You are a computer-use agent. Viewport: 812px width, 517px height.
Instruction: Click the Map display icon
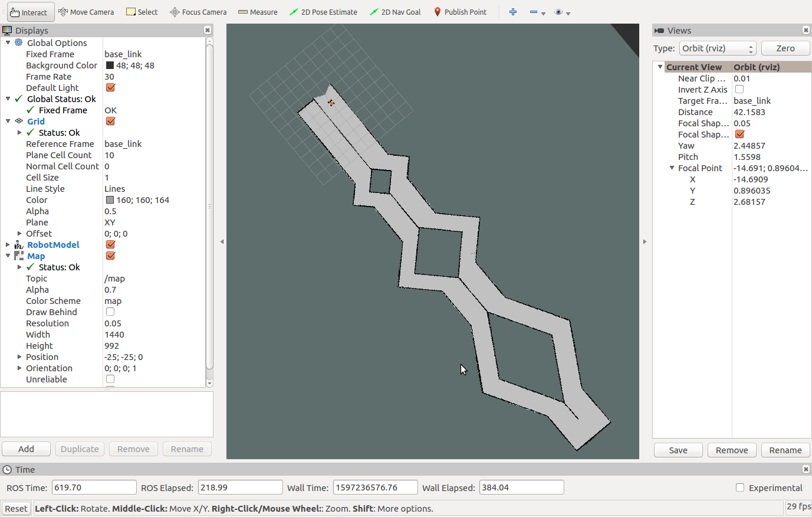click(x=19, y=256)
